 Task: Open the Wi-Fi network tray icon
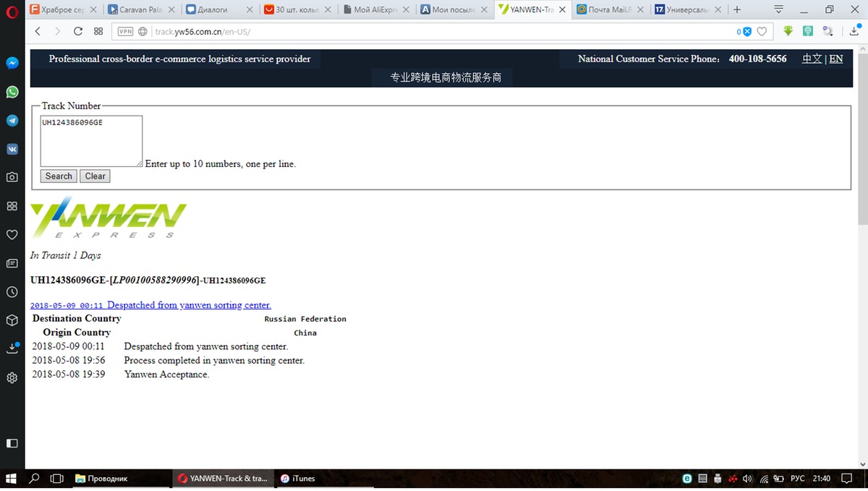coord(762,479)
